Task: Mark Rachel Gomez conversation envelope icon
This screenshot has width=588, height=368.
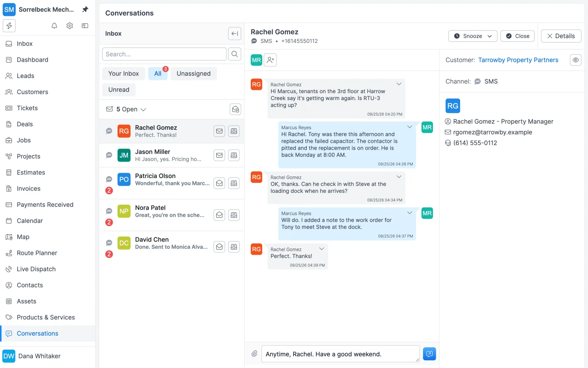Action: tap(219, 131)
